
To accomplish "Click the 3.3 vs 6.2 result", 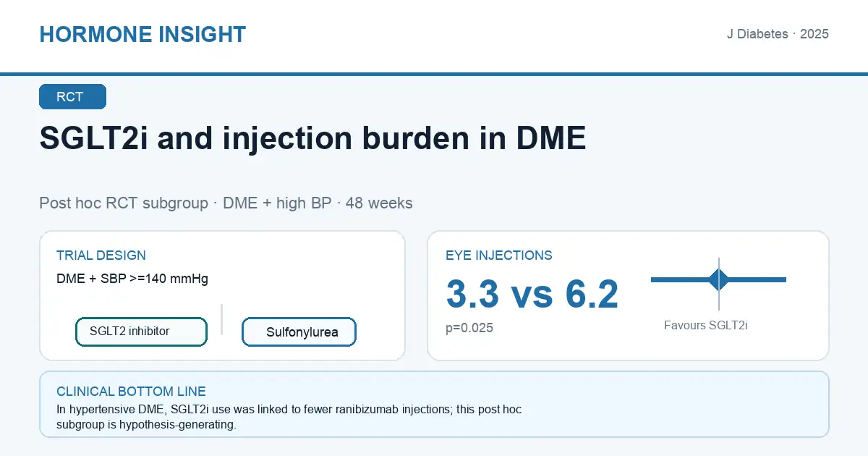I will tap(532, 295).
